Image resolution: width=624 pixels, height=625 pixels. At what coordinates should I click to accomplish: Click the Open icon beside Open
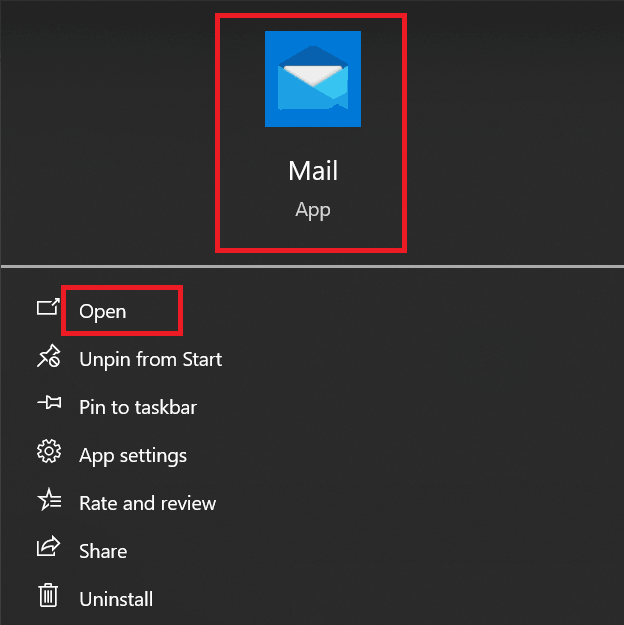pyautogui.click(x=48, y=307)
